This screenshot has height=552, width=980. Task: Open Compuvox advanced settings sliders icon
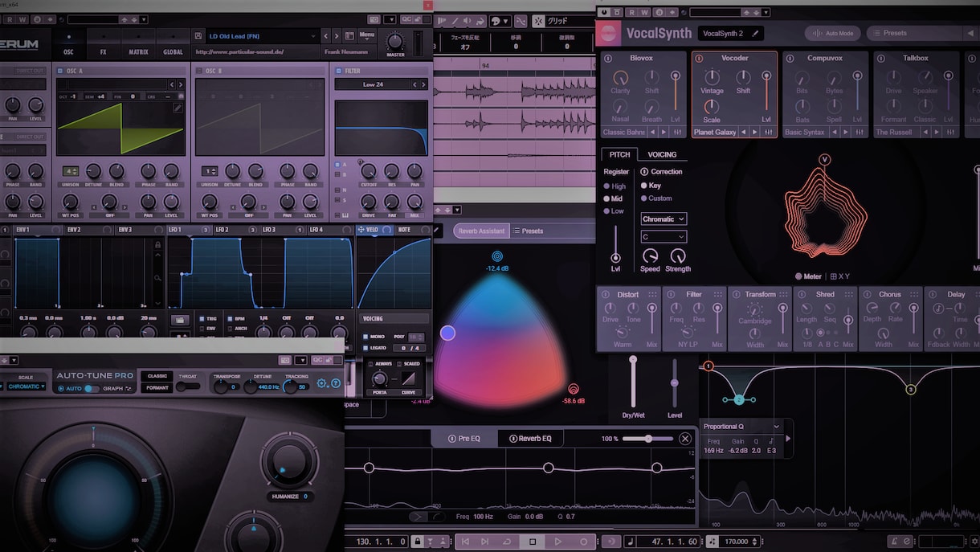(860, 132)
